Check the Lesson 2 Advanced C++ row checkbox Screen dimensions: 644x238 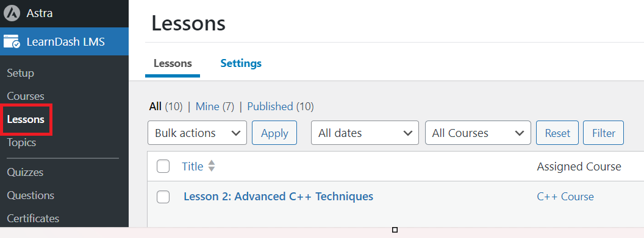tap(163, 197)
